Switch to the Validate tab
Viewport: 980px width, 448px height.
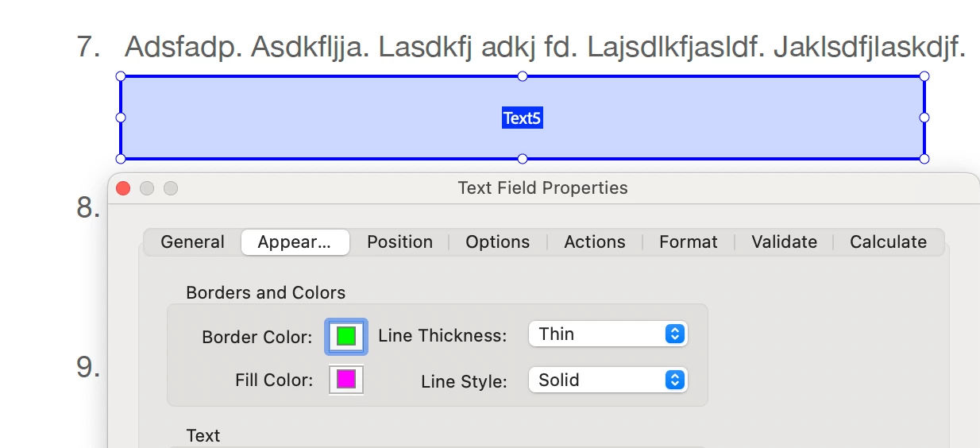(x=784, y=242)
